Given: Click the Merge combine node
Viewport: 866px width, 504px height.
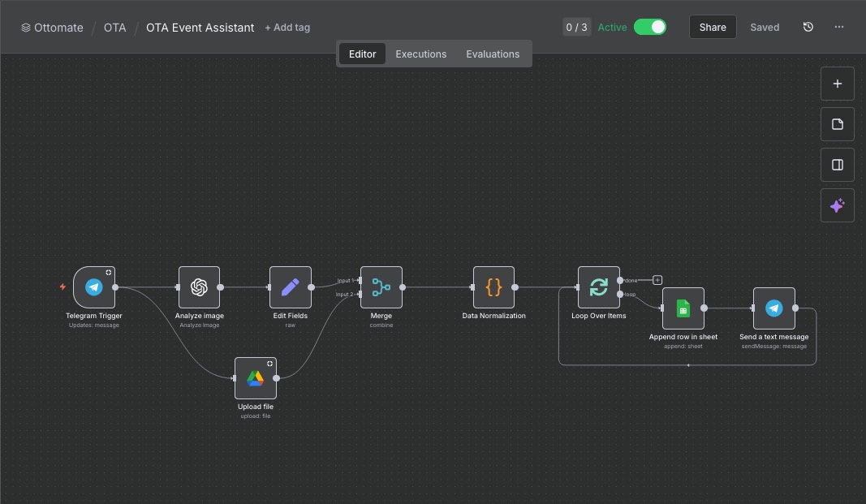Looking at the screenshot, I should coord(381,286).
